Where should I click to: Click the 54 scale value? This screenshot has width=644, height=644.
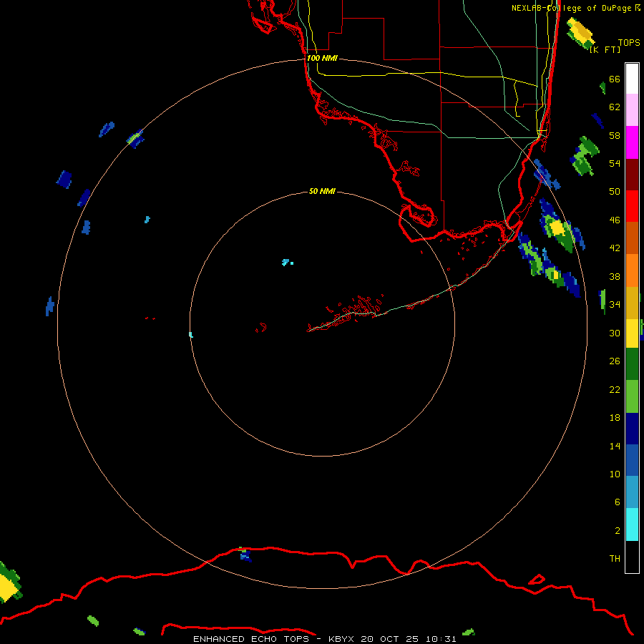point(615,163)
